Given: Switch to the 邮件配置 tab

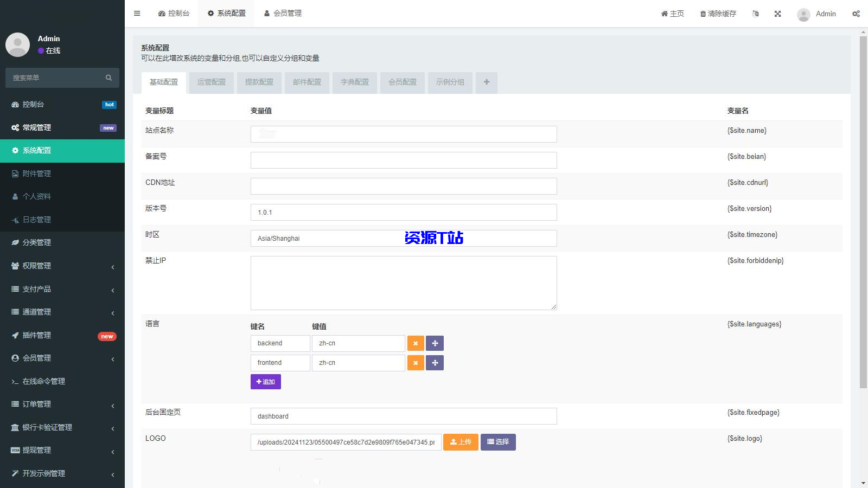Looking at the screenshot, I should [307, 82].
